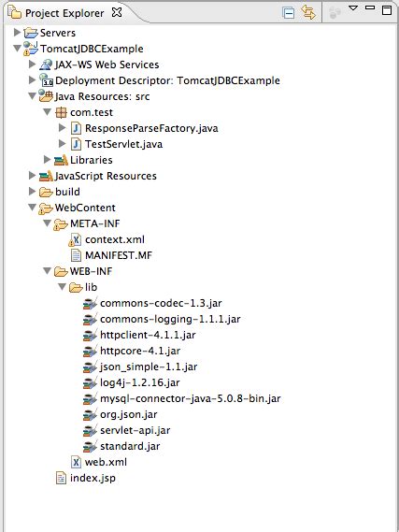
Task: Select the servlet-api.jar entry
Action: (135, 430)
